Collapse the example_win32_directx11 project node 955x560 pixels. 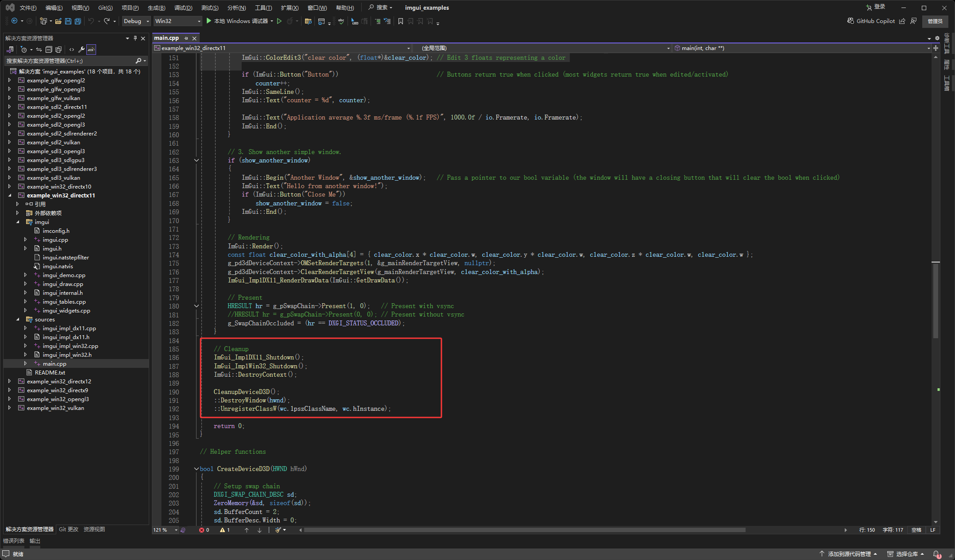click(x=9, y=195)
